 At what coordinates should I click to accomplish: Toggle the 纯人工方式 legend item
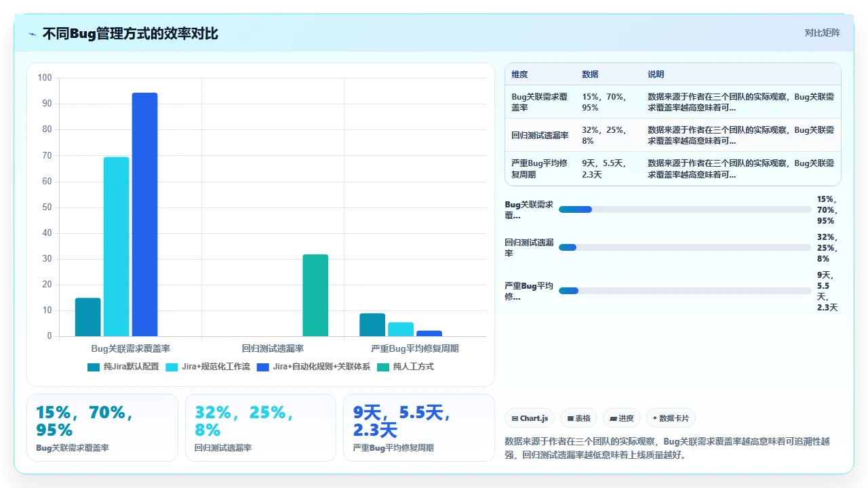click(x=405, y=367)
